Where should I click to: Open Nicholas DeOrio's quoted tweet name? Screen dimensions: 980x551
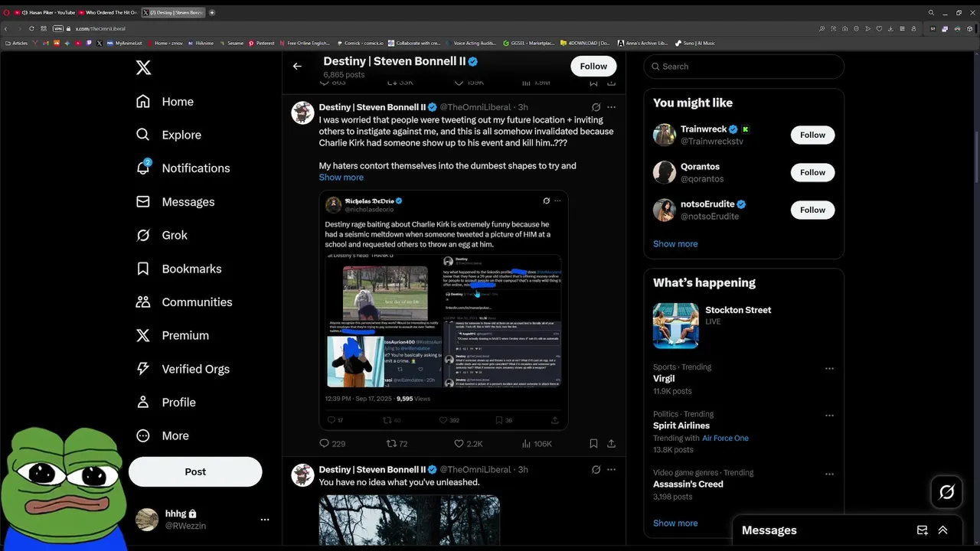tap(369, 201)
